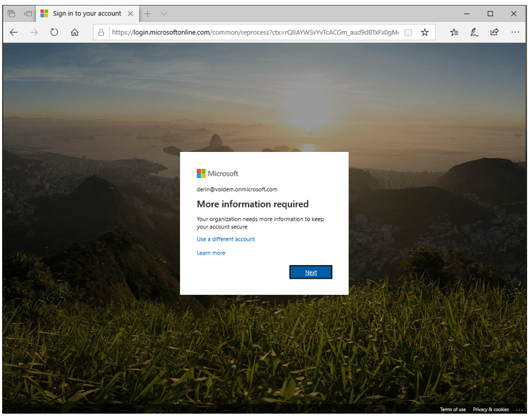The width and height of the screenshot is (532, 420).
Task: Open the Favorites hub icon
Action: pyautogui.click(x=454, y=32)
